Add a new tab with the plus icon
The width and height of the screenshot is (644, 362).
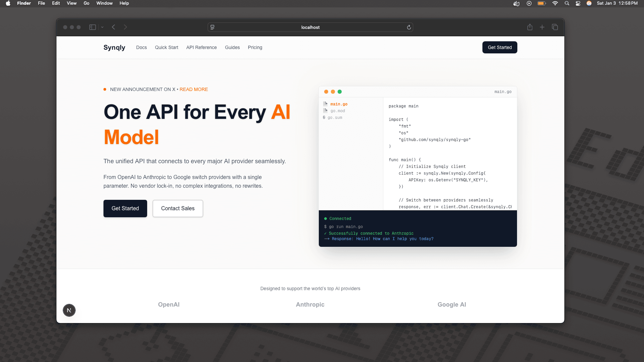(542, 27)
